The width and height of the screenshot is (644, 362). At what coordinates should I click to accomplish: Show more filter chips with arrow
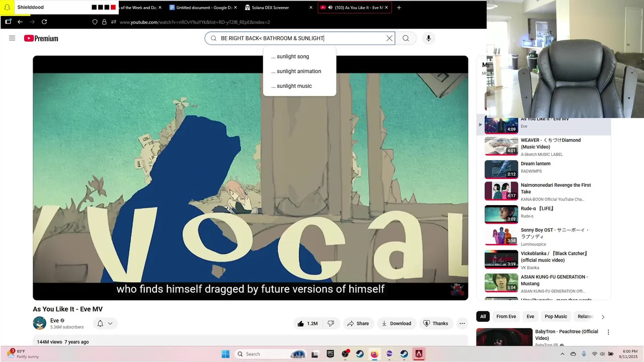click(603, 317)
